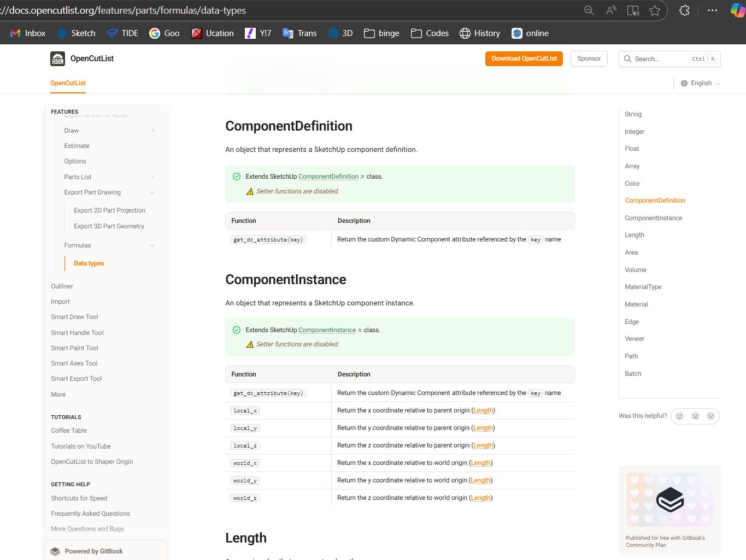Collapse the Formulas sidebar section

click(x=152, y=245)
